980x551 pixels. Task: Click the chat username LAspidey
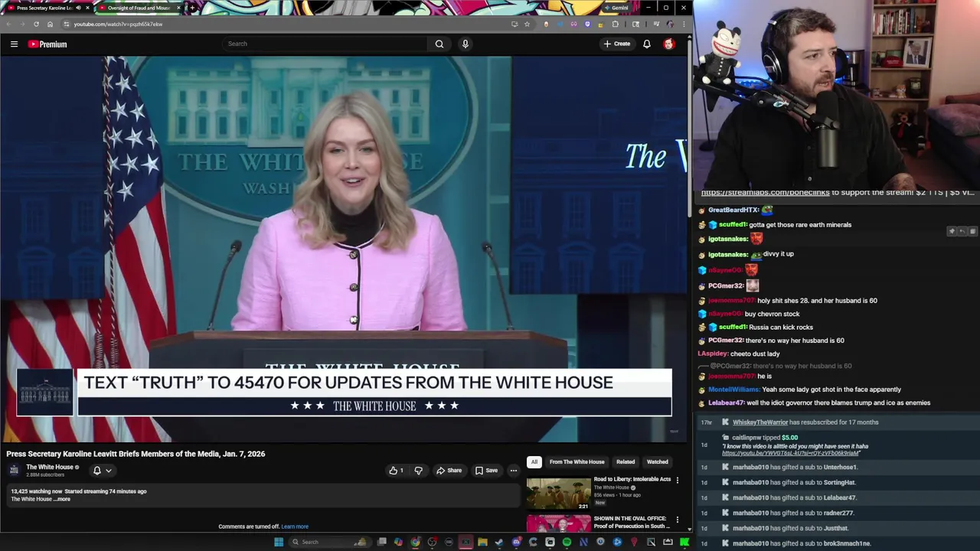pyautogui.click(x=713, y=354)
